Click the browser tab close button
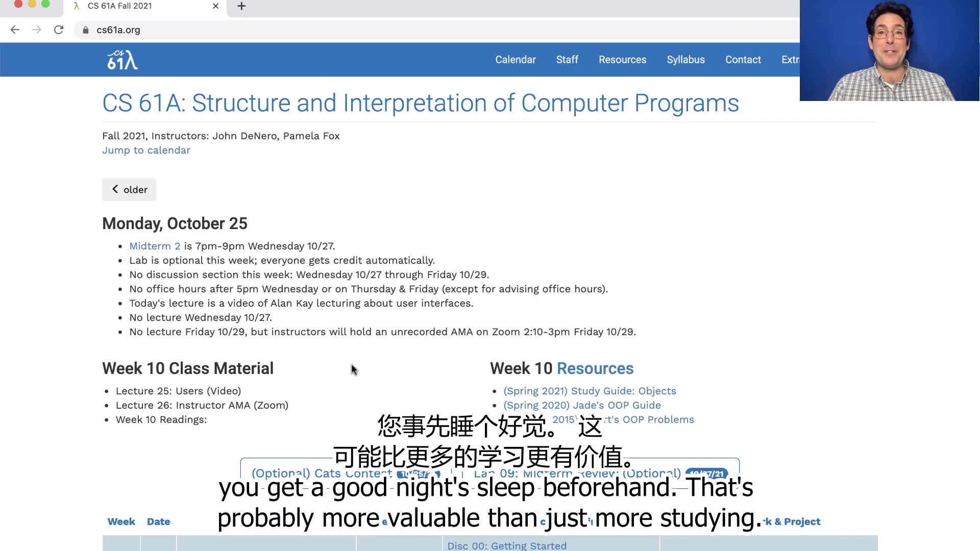Screen dimensions: 980x551 pyautogui.click(x=215, y=7)
